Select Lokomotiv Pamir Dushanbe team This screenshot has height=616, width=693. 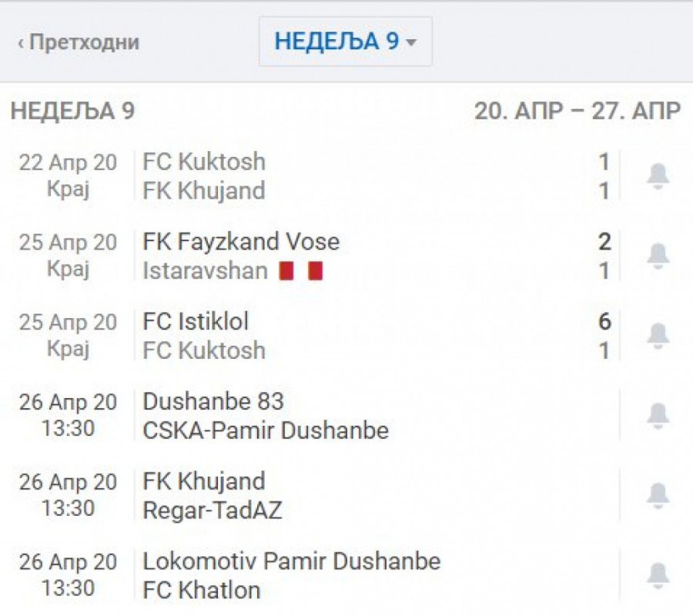(x=291, y=561)
